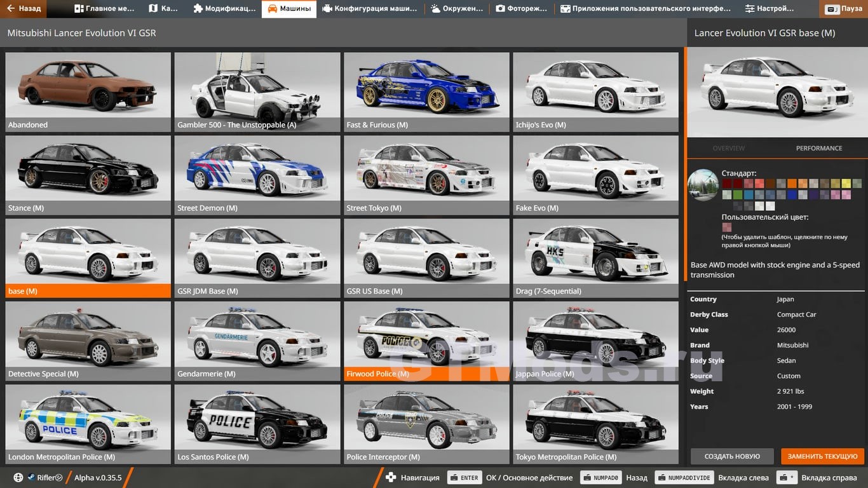The width and height of the screenshot is (868, 488).
Task: Open the puzzle-piece Модификации tab
Action: [224, 9]
